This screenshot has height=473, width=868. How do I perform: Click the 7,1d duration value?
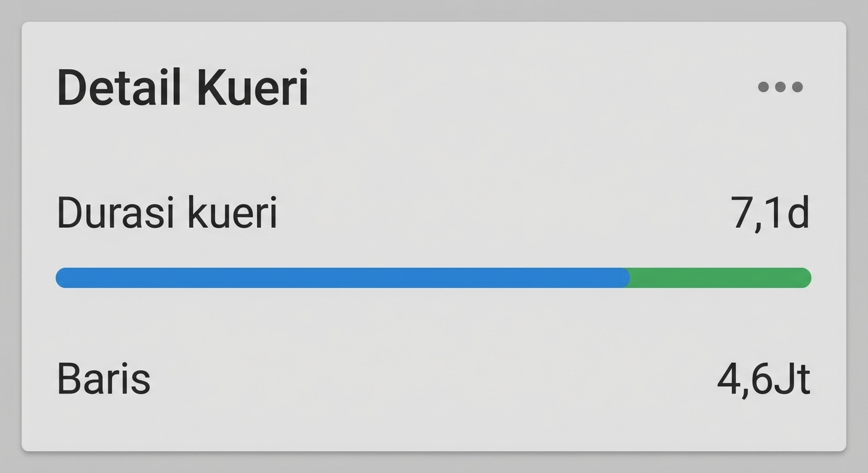coord(770,214)
